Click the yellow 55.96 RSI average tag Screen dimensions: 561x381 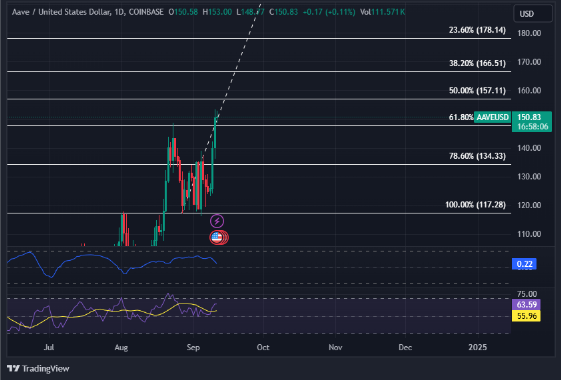click(526, 316)
